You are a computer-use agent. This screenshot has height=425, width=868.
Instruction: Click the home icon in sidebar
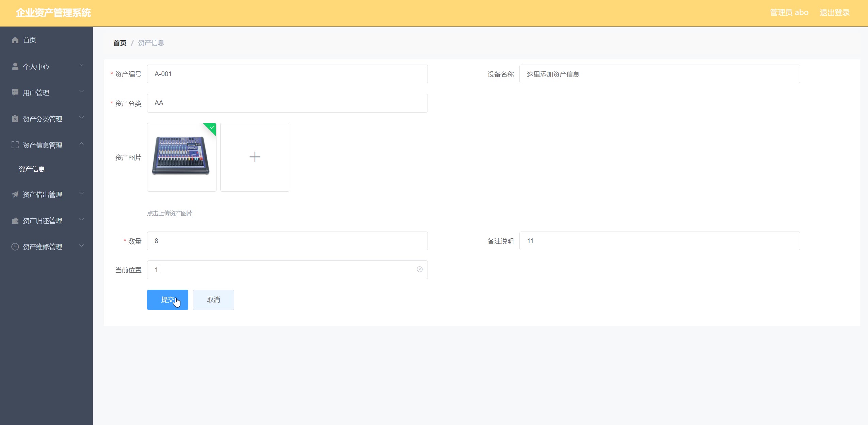click(15, 40)
